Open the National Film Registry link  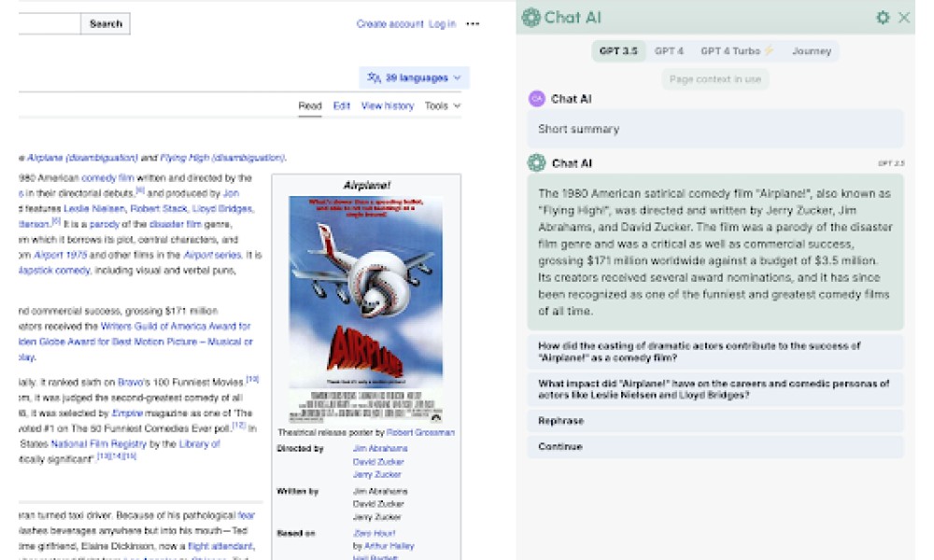(98, 444)
